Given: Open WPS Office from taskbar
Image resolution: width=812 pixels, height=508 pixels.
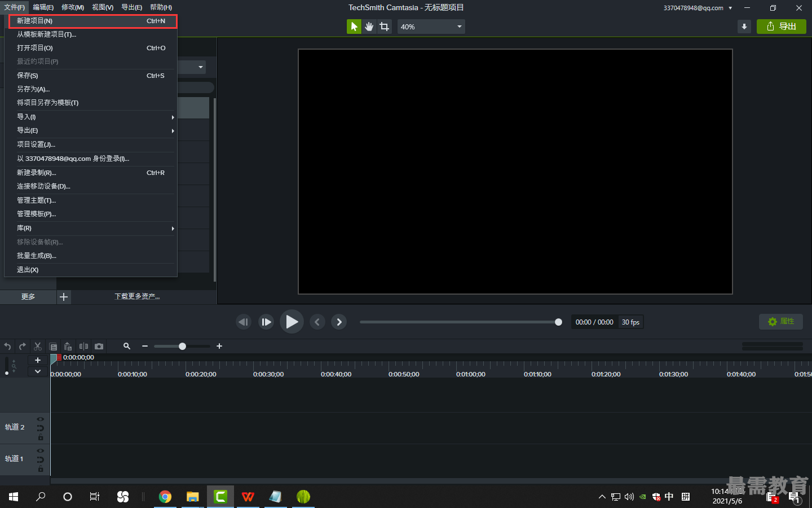Looking at the screenshot, I should 248,497.
